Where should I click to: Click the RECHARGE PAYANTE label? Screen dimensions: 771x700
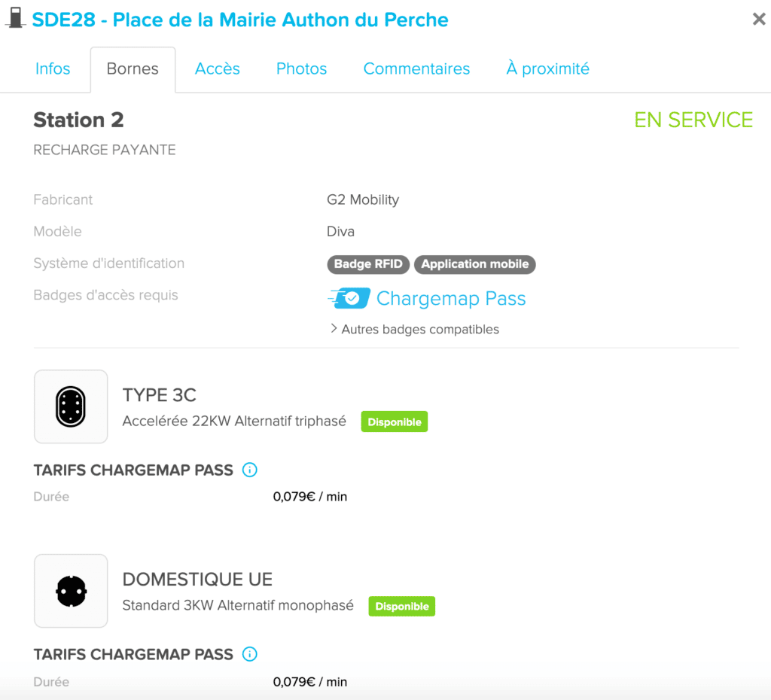pyautogui.click(x=105, y=150)
